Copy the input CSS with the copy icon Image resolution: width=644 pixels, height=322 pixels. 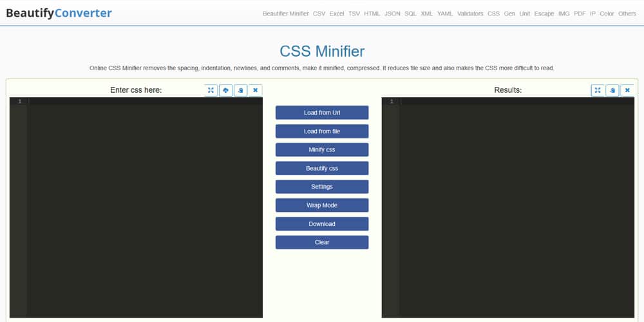(240, 90)
